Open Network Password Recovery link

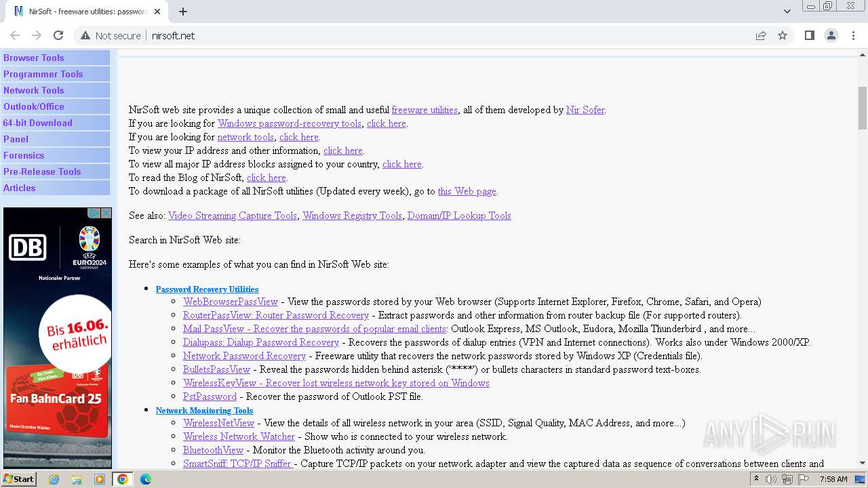tap(244, 356)
